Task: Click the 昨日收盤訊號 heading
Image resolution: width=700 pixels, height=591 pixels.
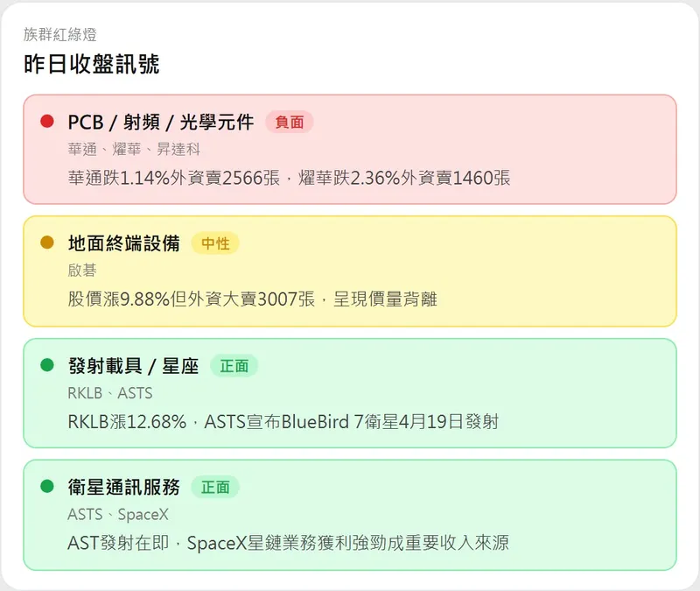Action: pos(91,64)
